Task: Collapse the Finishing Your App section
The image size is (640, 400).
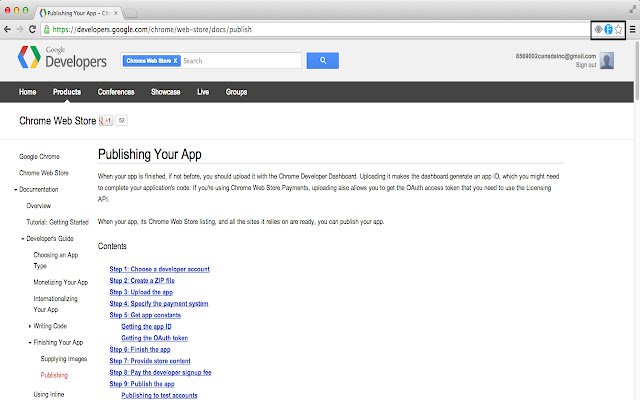Action: pyautogui.click(x=30, y=342)
